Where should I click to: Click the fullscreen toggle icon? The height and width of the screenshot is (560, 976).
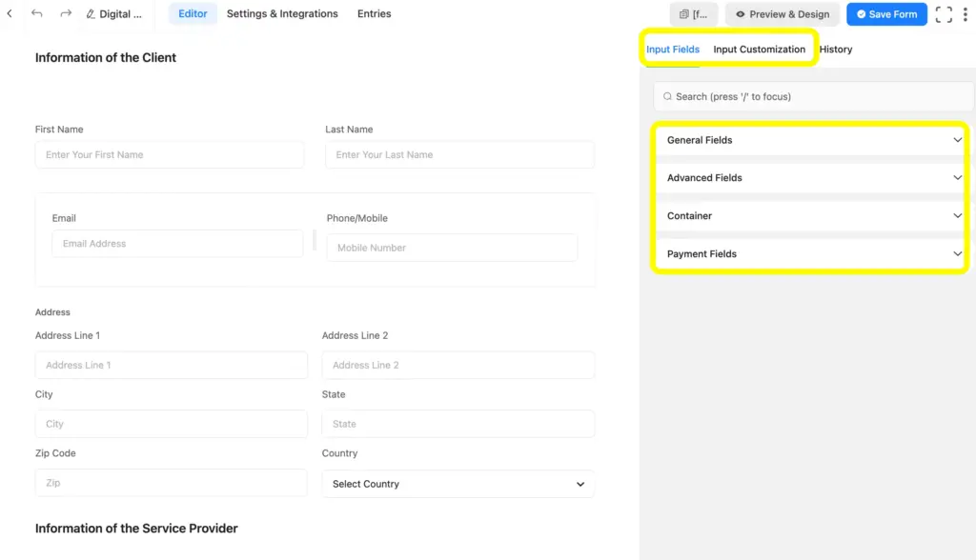pyautogui.click(x=944, y=13)
